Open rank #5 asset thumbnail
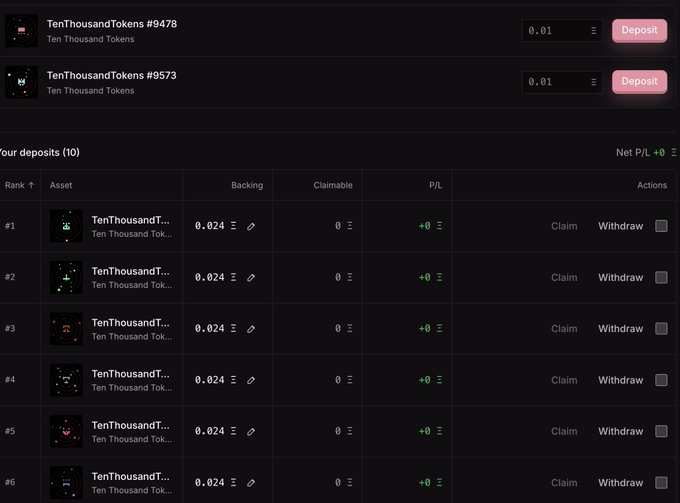The width and height of the screenshot is (680, 503). click(x=66, y=431)
